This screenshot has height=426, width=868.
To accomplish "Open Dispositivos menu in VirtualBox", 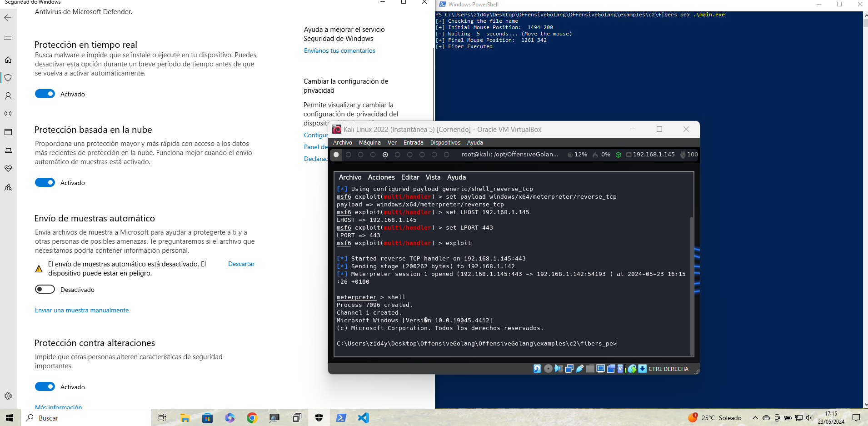I will coord(445,143).
